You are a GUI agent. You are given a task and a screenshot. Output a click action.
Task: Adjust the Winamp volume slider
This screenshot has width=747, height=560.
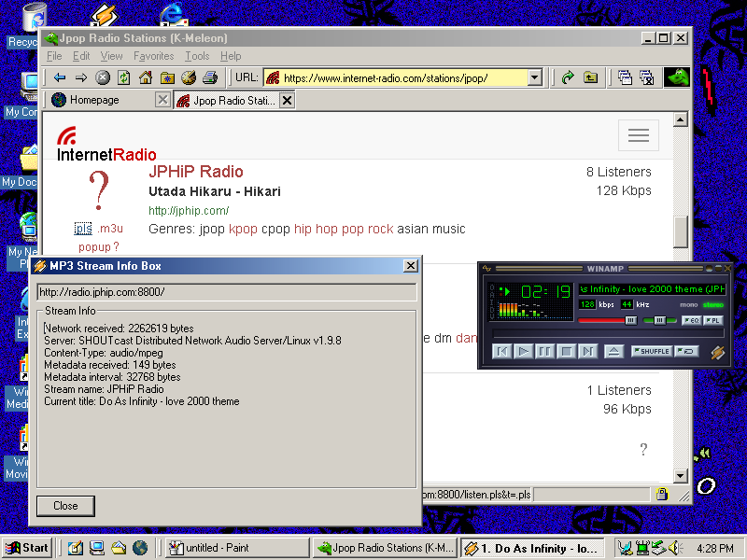click(630, 320)
